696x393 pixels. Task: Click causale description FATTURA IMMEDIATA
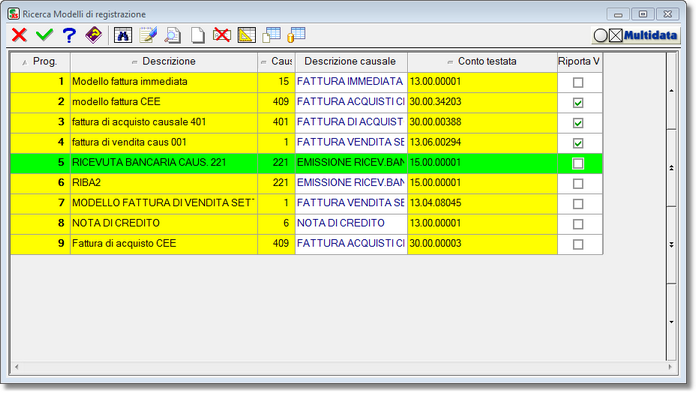click(x=351, y=82)
